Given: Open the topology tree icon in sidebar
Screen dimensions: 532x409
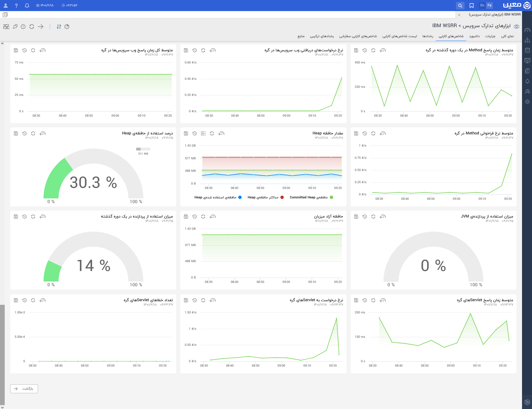Looking at the screenshot, I should tap(527, 40).
